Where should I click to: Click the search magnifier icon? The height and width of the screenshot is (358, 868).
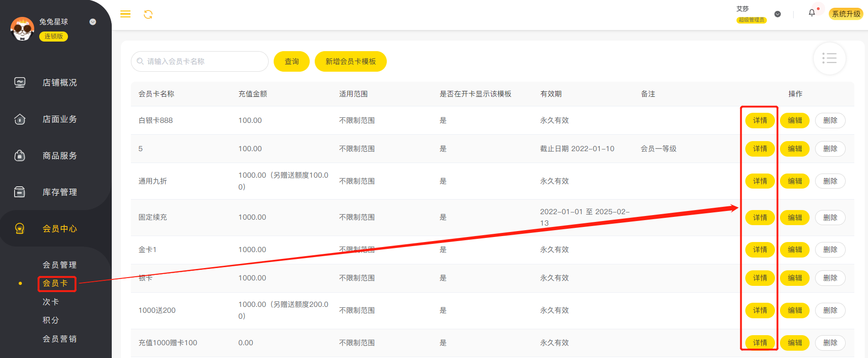tap(140, 61)
